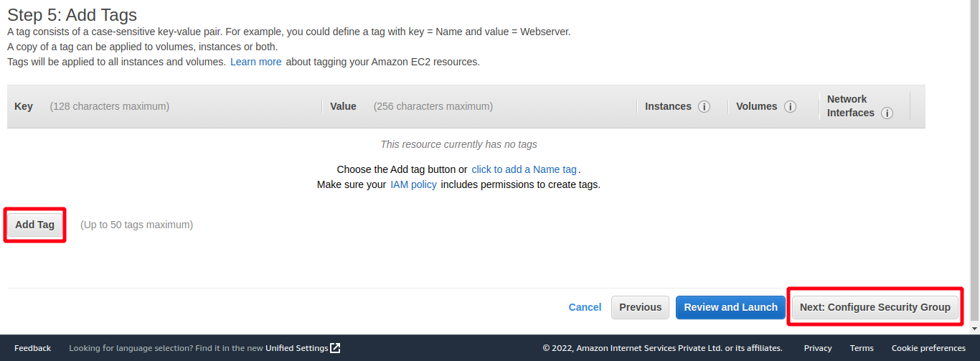Click the Value column header
The height and width of the screenshot is (361, 980).
click(343, 106)
